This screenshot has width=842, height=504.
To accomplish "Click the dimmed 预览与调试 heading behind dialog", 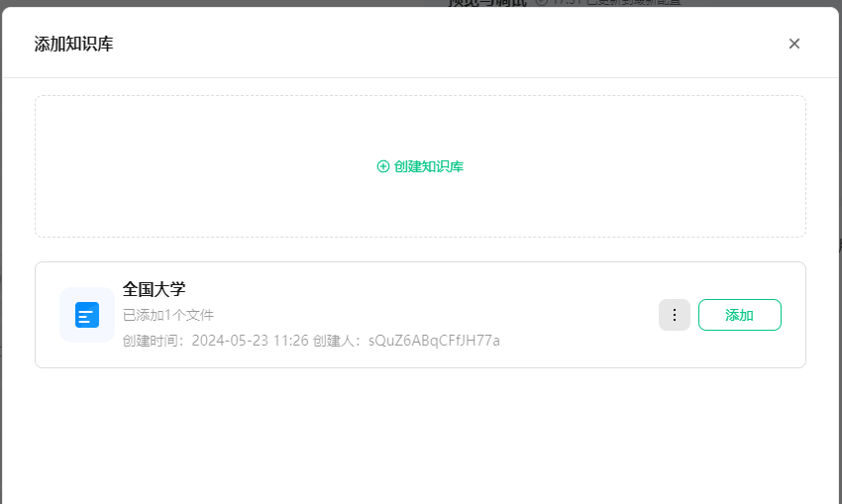I will point(487,3).
